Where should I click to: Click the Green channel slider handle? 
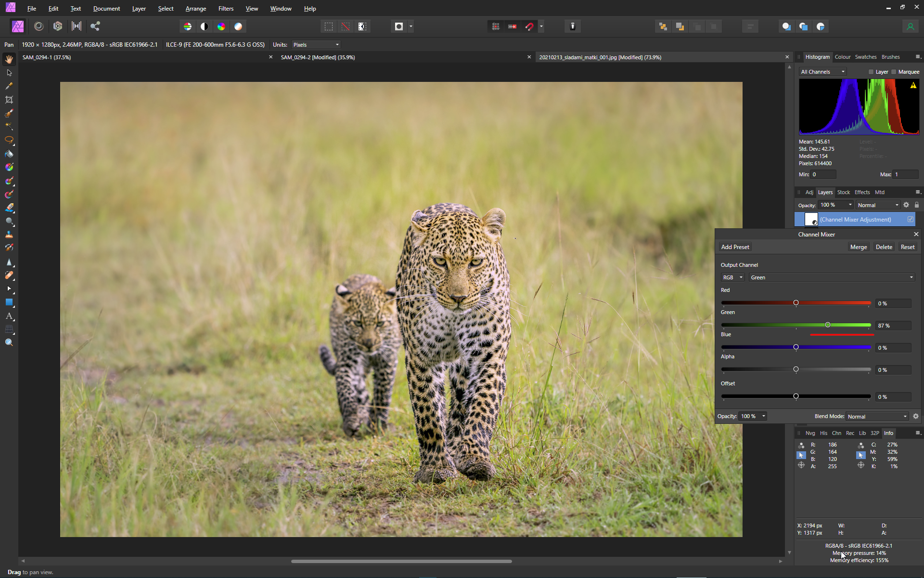[x=828, y=325]
